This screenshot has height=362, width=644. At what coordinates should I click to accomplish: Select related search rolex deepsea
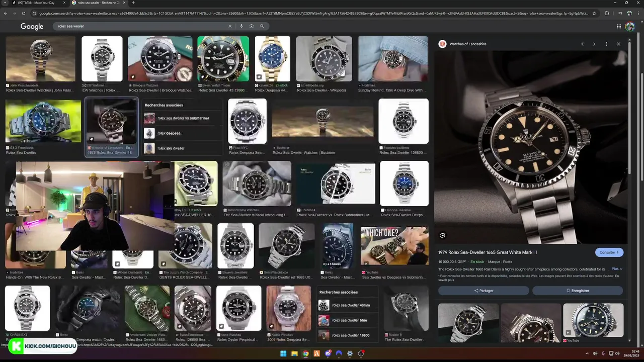[183, 133]
